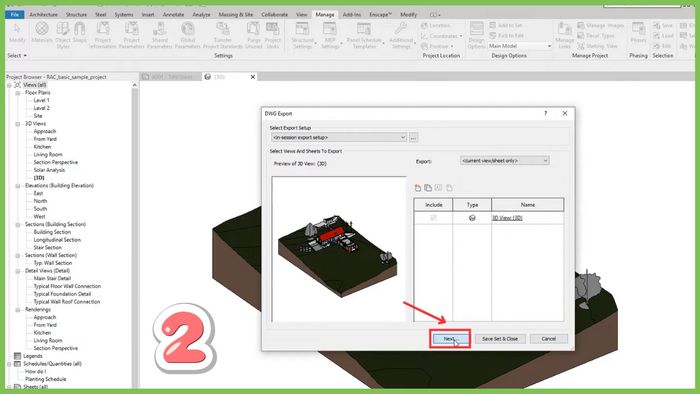This screenshot has height=394, width=700.
Task: Click Save selection tool in Selection panel
Action: (x=662, y=25)
